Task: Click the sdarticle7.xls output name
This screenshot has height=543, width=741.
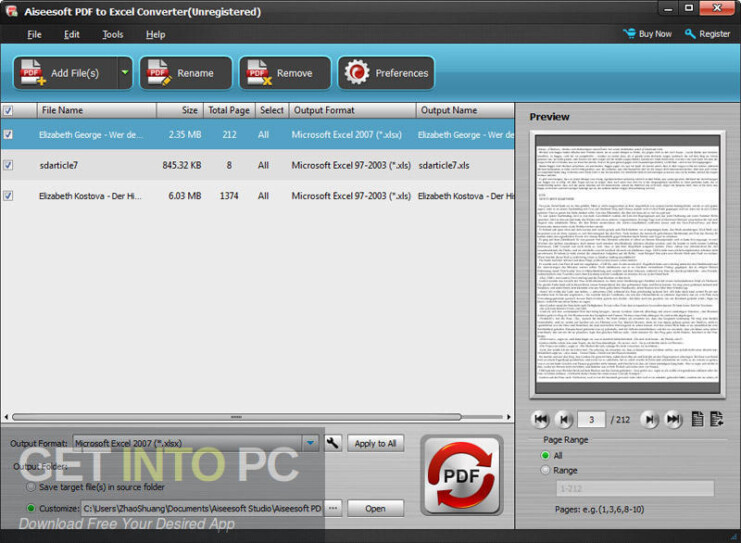Action: [x=444, y=165]
